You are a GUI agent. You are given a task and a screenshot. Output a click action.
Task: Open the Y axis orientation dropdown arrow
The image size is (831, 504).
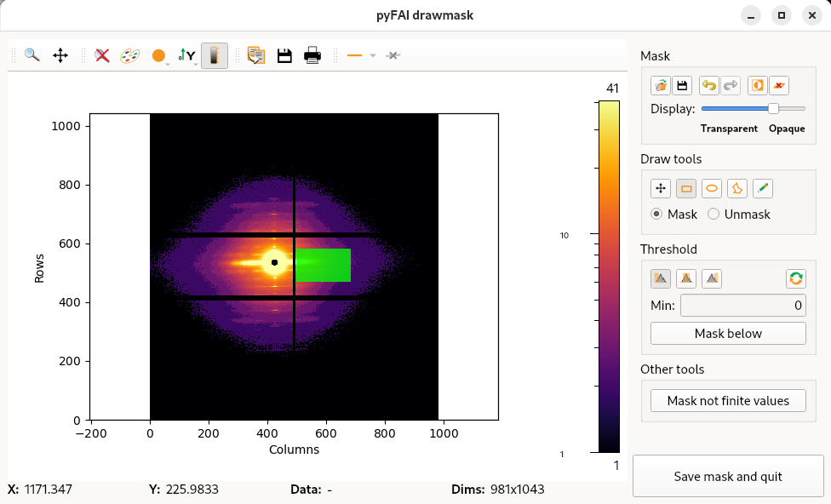[x=196, y=64]
